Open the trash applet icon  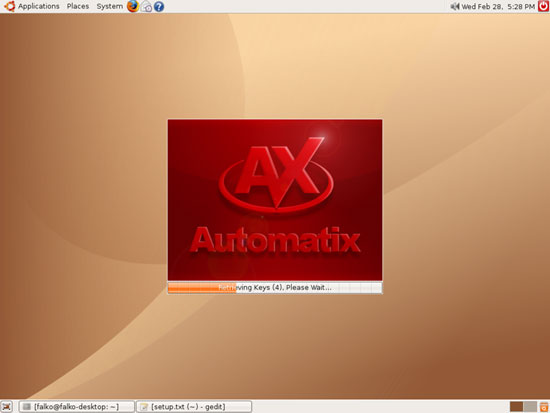click(x=544, y=407)
